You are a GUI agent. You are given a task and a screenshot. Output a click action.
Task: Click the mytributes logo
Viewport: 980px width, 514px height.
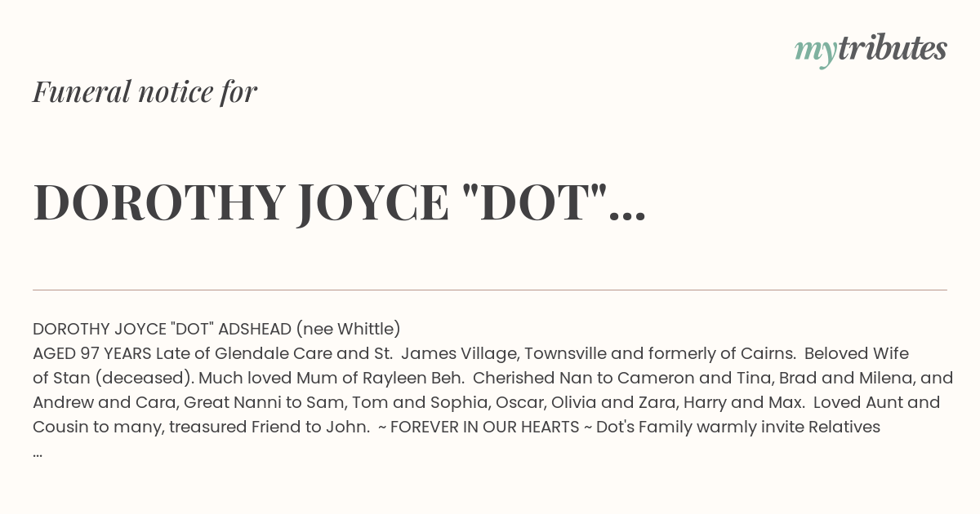click(x=871, y=50)
